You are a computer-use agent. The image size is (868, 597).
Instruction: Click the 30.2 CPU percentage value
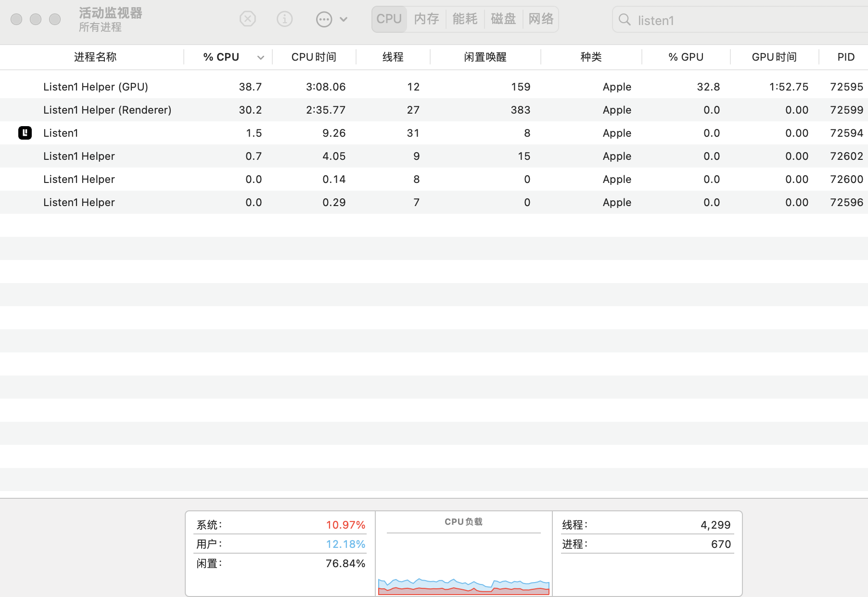(x=250, y=110)
